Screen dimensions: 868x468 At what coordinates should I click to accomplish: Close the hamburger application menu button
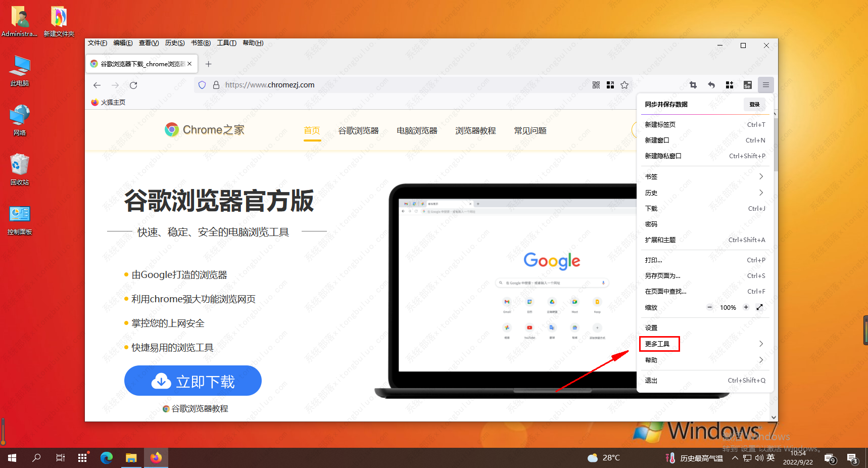click(x=766, y=85)
